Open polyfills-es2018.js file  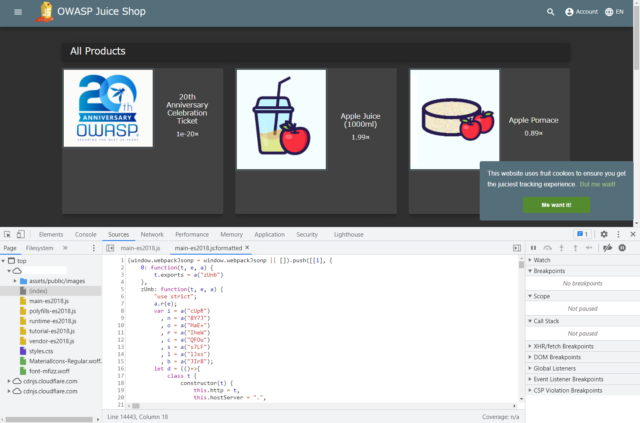52,311
